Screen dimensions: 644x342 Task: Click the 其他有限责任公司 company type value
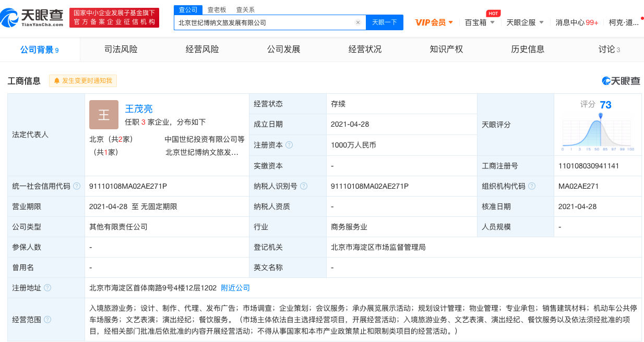pyautogui.click(x=118, y=227)
